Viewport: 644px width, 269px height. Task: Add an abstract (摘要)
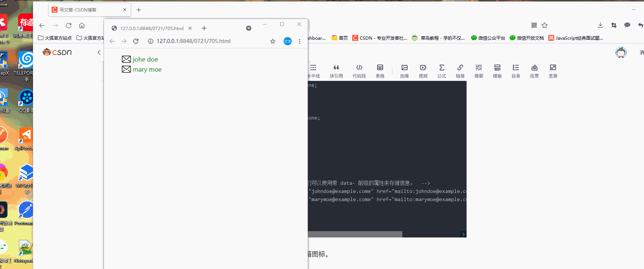click(479, 71)
